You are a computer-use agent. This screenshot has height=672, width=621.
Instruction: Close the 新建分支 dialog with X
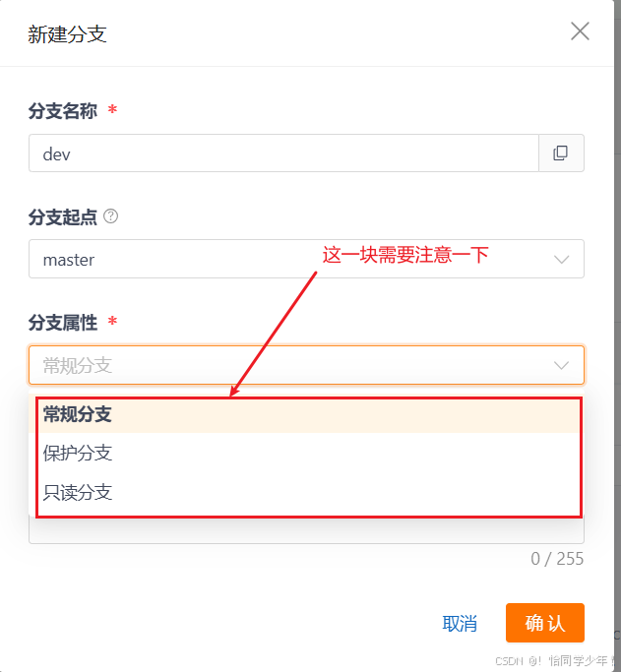coord(580,31)
